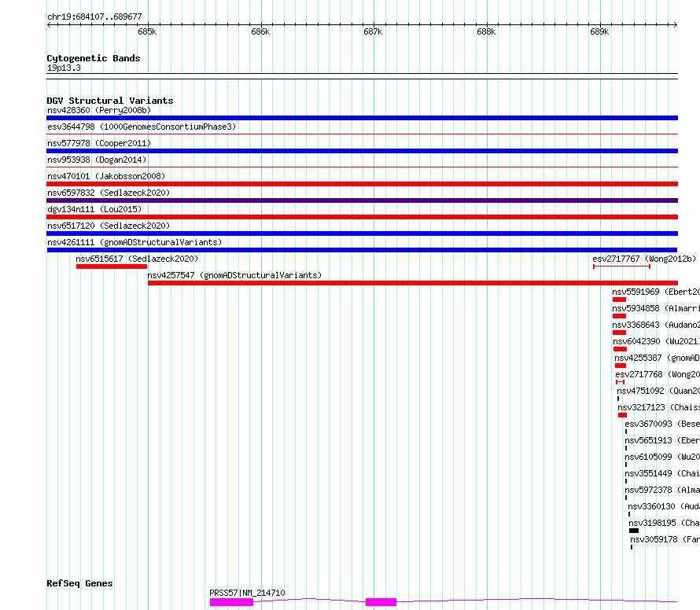Viewport: 700px width, 610px height.
Task: Click the ruler's right arrow end
Action: coord(675,25)
